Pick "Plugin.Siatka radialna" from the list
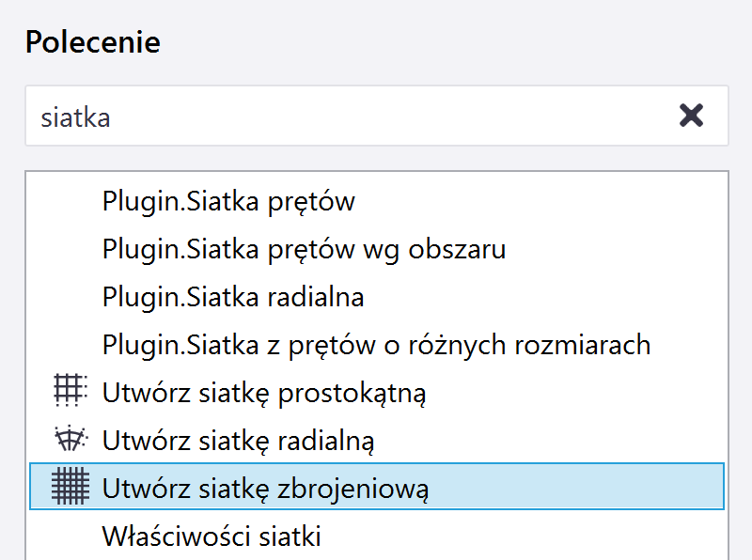The width and height of the screenshot is (752, 560). pos(233,297)
